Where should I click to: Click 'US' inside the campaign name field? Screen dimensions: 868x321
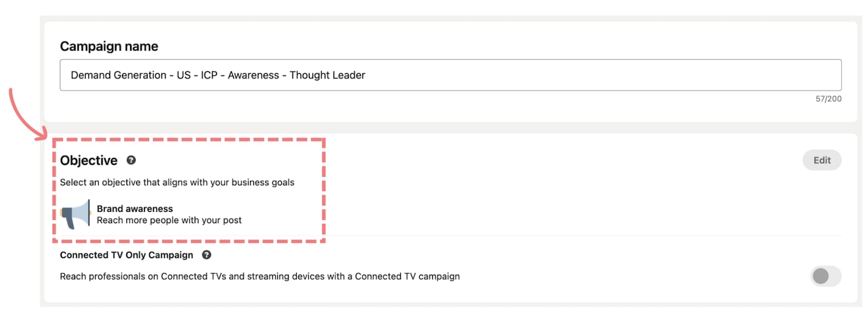click(184, 75)
